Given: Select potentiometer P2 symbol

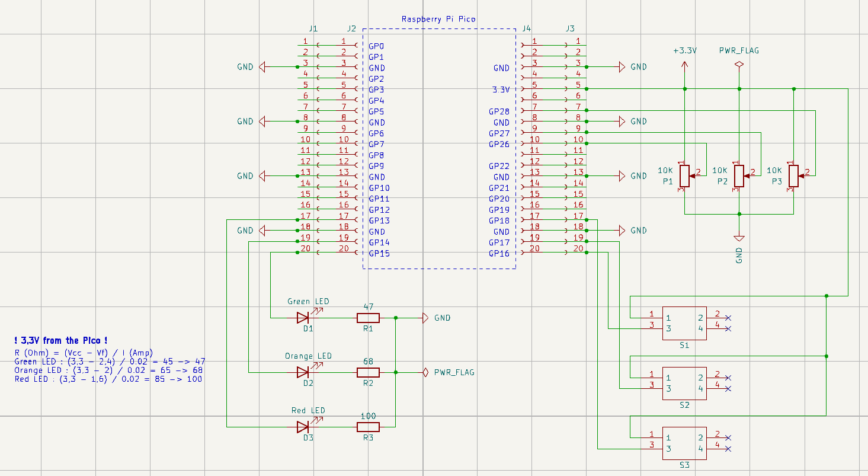Looking at the screenshot, I should click(739, 175).
